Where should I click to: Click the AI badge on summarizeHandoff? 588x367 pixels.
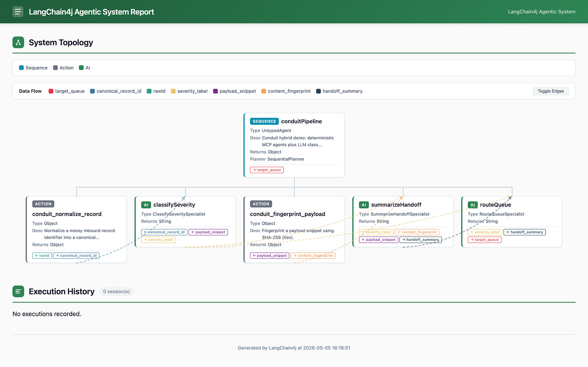coord(364,205)
